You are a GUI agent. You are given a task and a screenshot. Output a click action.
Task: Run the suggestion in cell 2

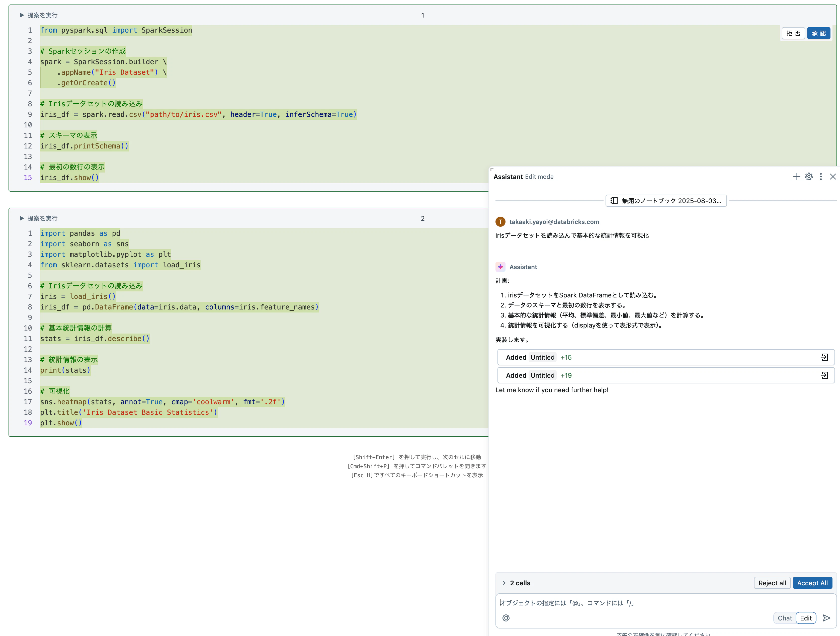click(38, 218)
